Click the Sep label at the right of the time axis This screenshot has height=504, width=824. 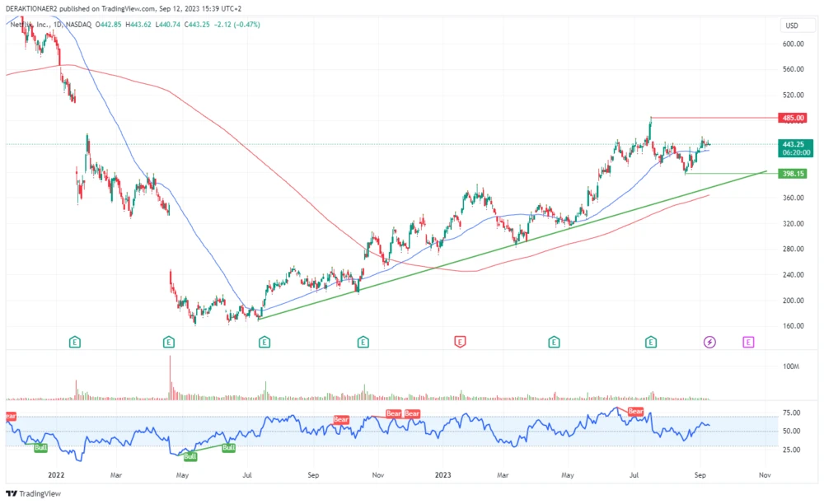click(x=700, y=475)
